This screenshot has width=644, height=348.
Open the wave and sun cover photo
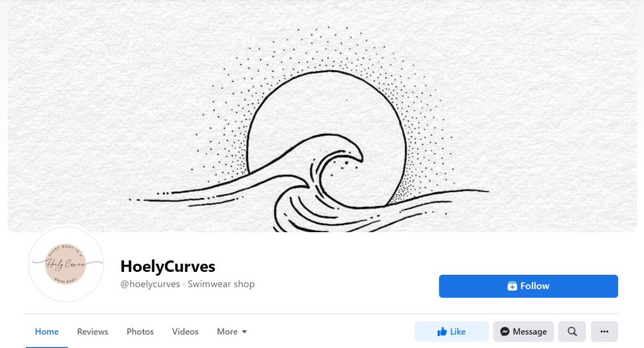tap(322, 116)
